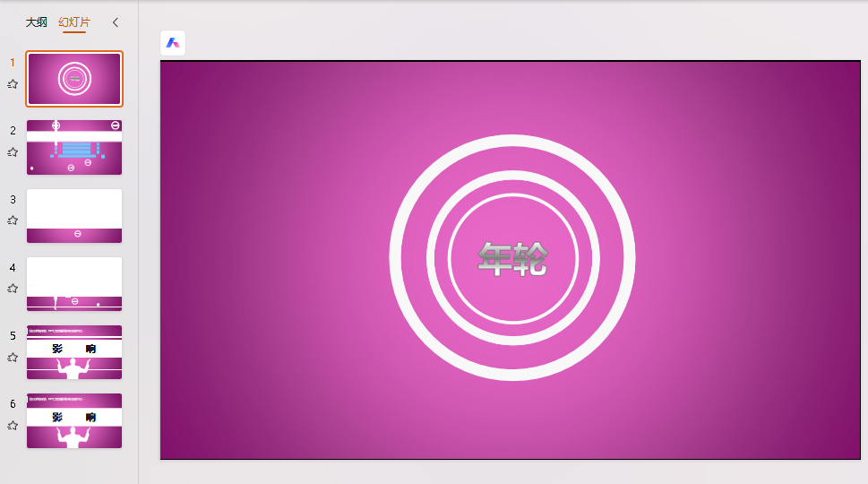Select slide 4 thumbnail
This screenshot has width=868, height=484.
[74, 283]
